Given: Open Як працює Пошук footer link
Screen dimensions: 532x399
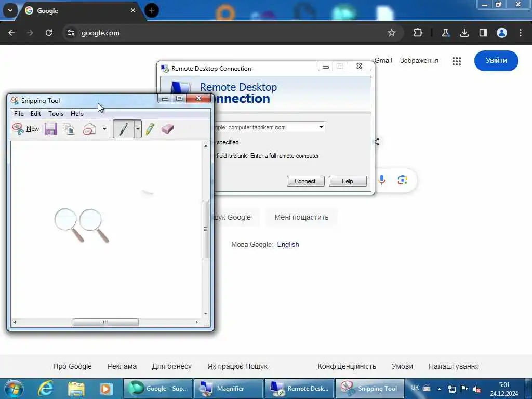Looking at the screenshot, I should (x=237, y=366).
